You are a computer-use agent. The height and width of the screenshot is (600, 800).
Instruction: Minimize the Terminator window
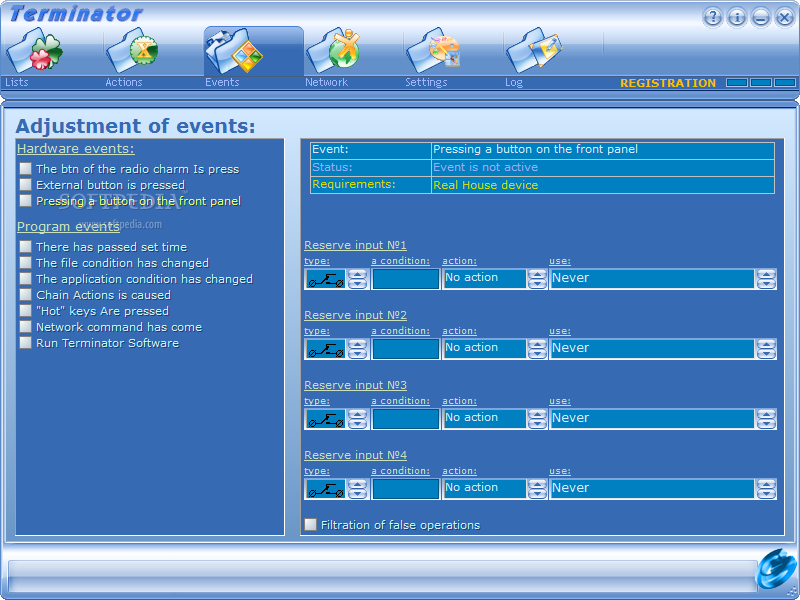[760, 17]
